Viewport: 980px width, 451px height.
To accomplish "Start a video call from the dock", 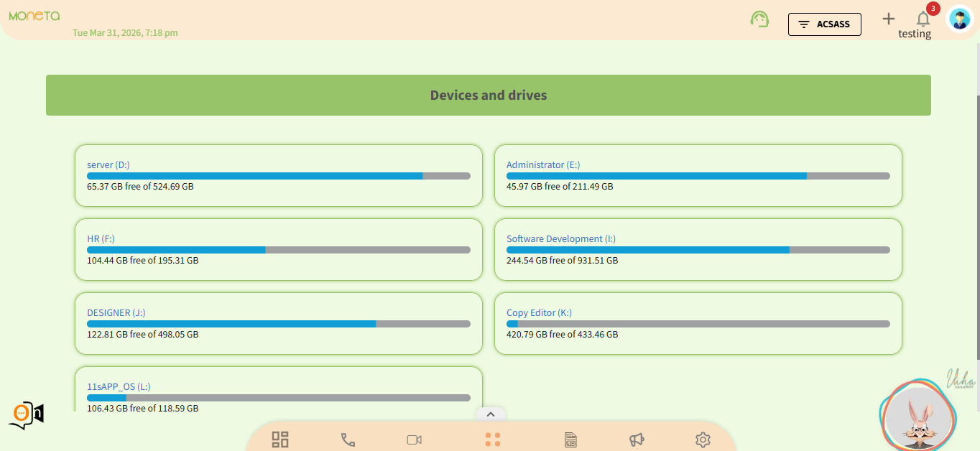I will [x=414, y=440].
